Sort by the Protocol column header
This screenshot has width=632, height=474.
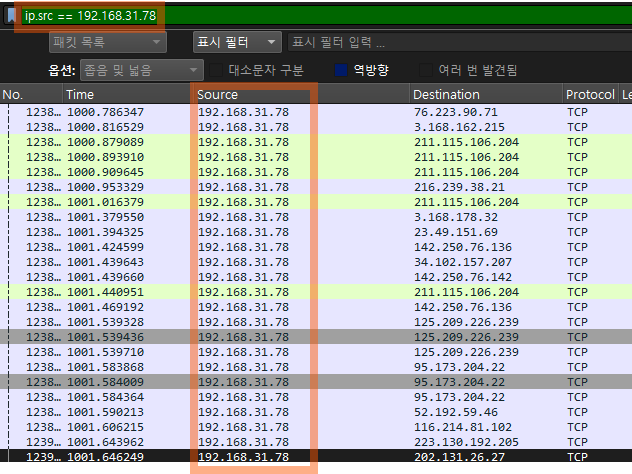pyautogui.click(x=590, y=95)
